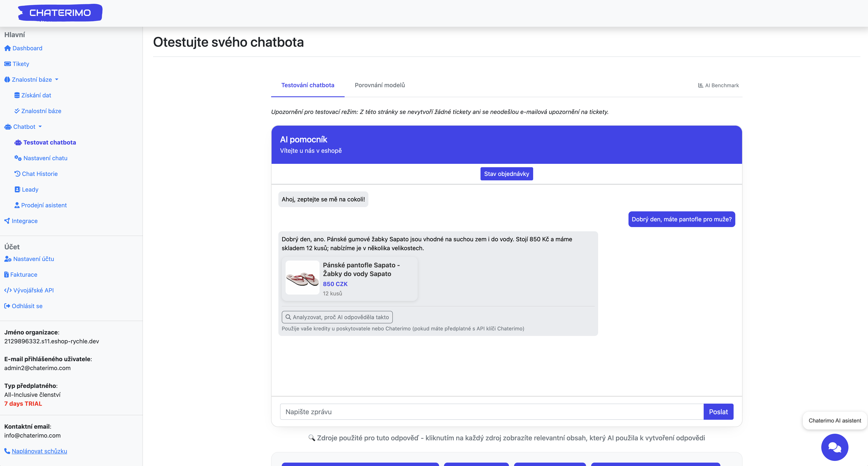This screenshot has width=868, height=466.
Task: Click the gears icon beside Nastavení chatu
Action: (18, 158)
